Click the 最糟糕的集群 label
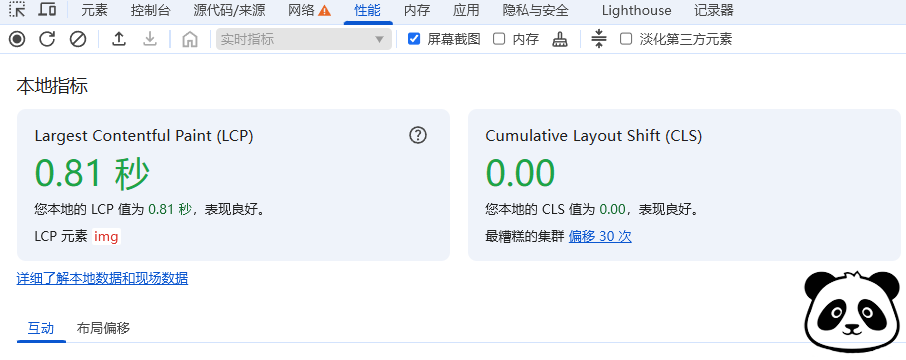This screenshot has width=906, height=360. click(525, 236)
